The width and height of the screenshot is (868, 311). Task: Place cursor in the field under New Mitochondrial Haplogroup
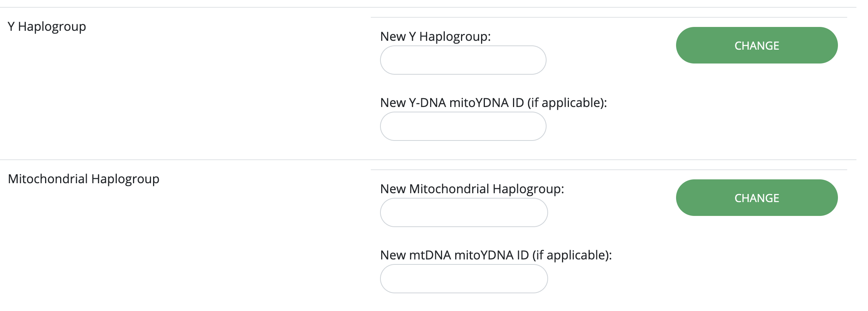[x=464, y=212]
